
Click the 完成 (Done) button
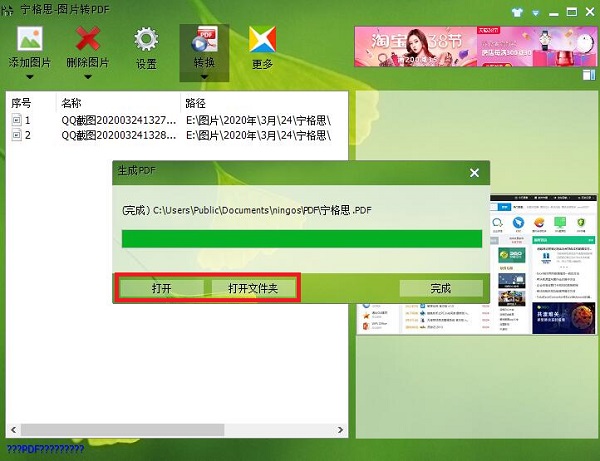(x=441, y=288)
